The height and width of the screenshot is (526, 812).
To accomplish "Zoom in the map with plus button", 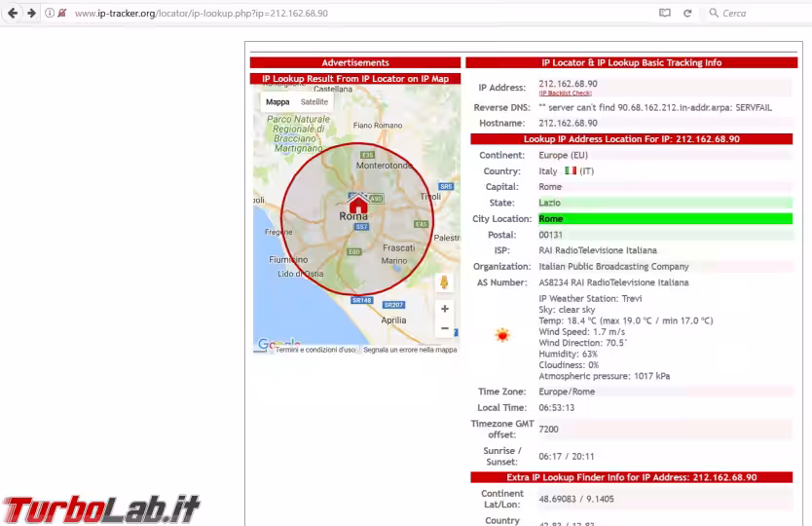I will [x=444, y=309].
